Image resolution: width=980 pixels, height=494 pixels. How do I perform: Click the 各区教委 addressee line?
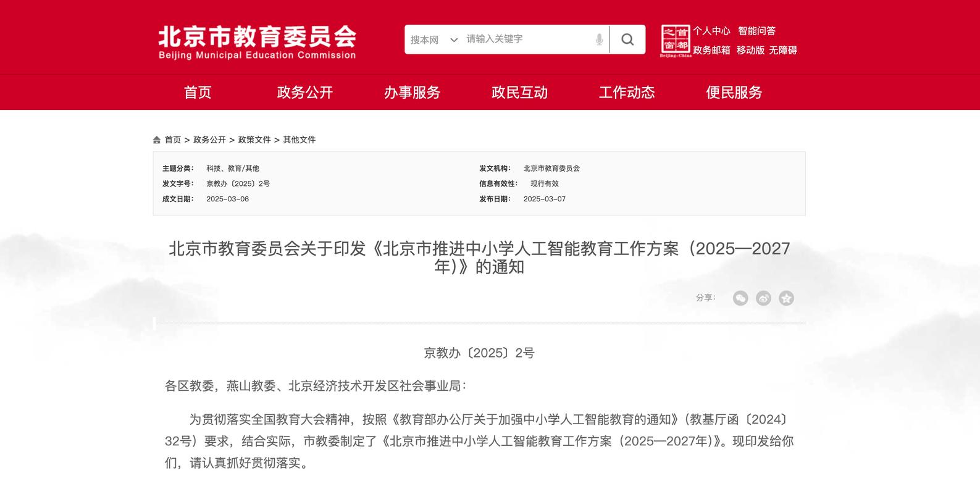tap(316, 386)
